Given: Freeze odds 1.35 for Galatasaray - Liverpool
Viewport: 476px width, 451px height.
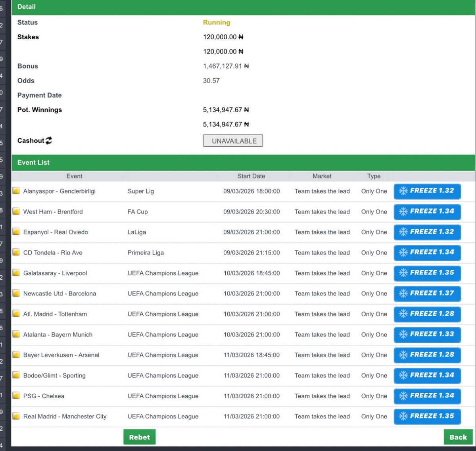Looking at the screenshot, I should [x=427, y=273].
